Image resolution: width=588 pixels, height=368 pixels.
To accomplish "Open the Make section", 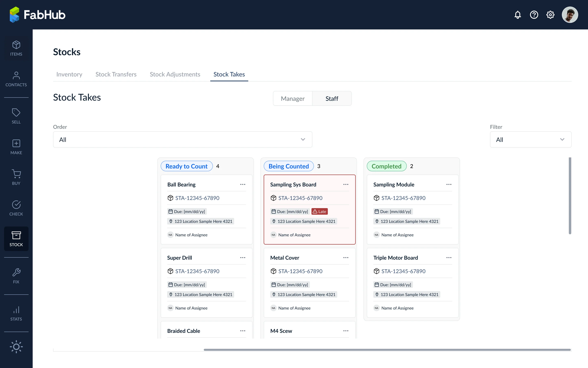I will 16,147.
